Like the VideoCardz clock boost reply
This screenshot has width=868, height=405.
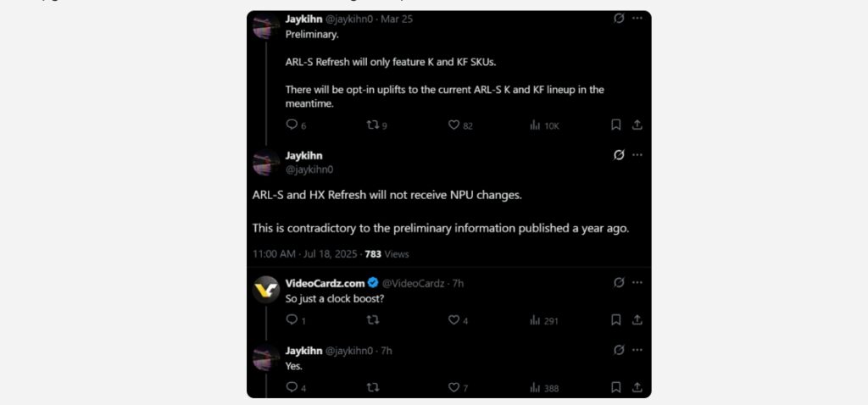pos(457,319)
